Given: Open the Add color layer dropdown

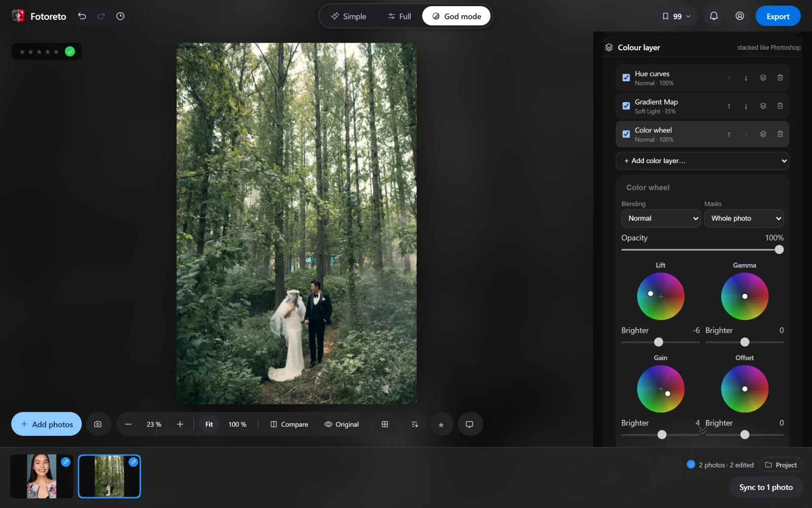Looking at the screenshot, I should [x=702, y=161].
